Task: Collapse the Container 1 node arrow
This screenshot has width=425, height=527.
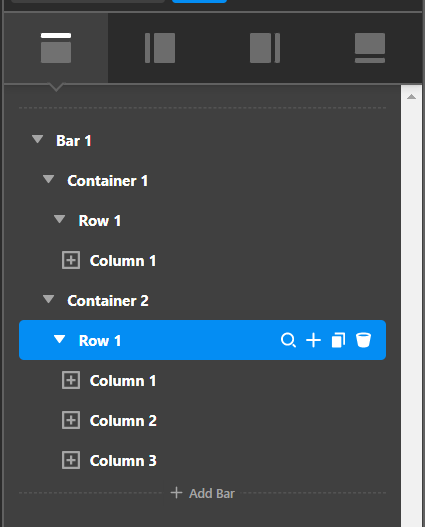Action: tap(48, 179)
